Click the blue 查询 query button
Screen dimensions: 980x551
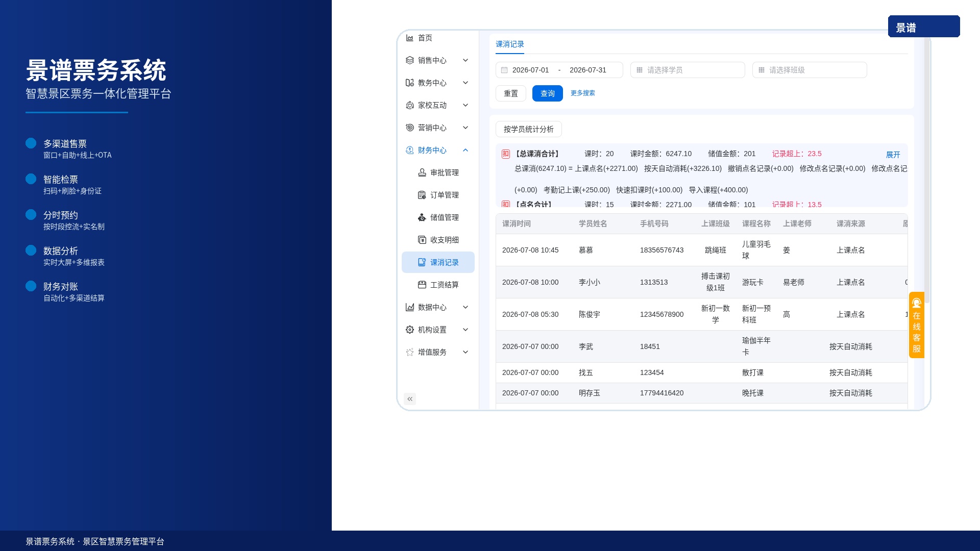click(x=547, y=93)
